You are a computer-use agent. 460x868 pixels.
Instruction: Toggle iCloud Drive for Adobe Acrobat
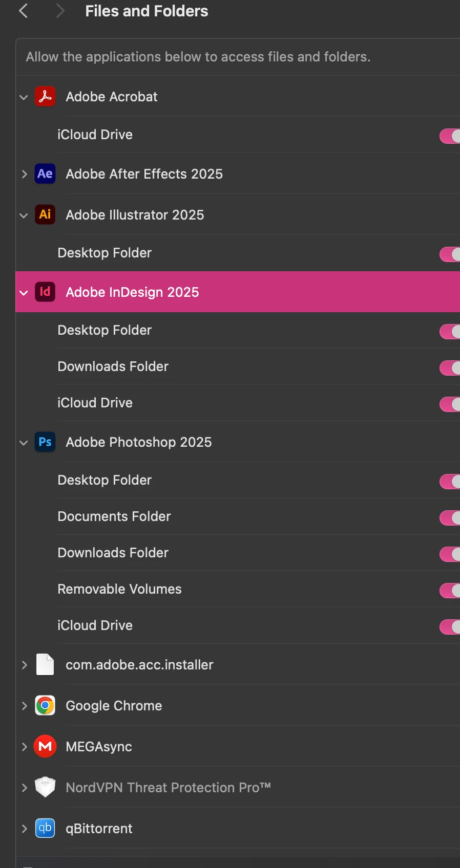click(450, 136)
